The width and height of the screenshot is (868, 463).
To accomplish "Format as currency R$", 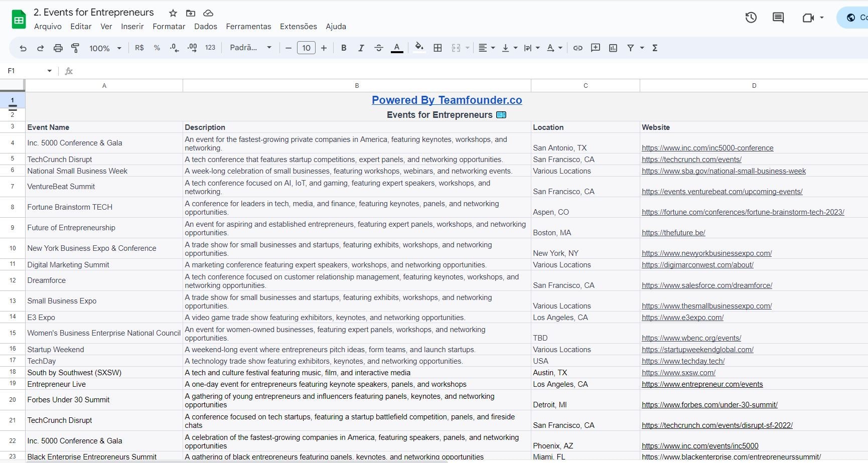I will click(139, 48).
